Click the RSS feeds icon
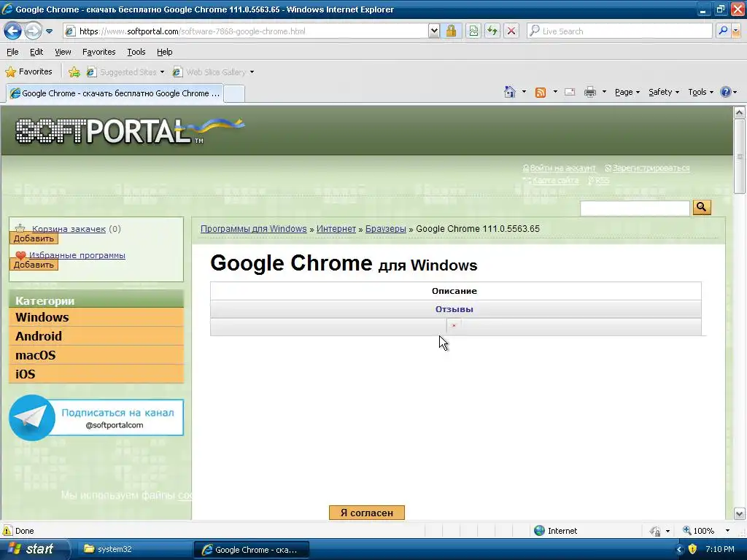This screenshot has width=747, height=560. (x=541, y=93)
